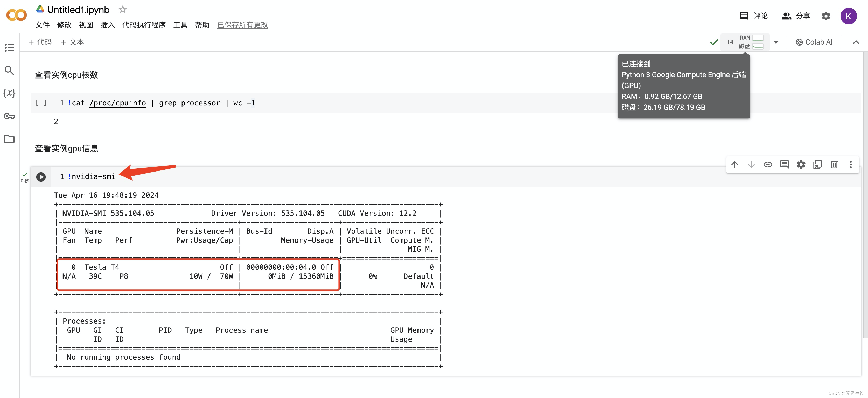Open the 文件 menu

point(42,25)
